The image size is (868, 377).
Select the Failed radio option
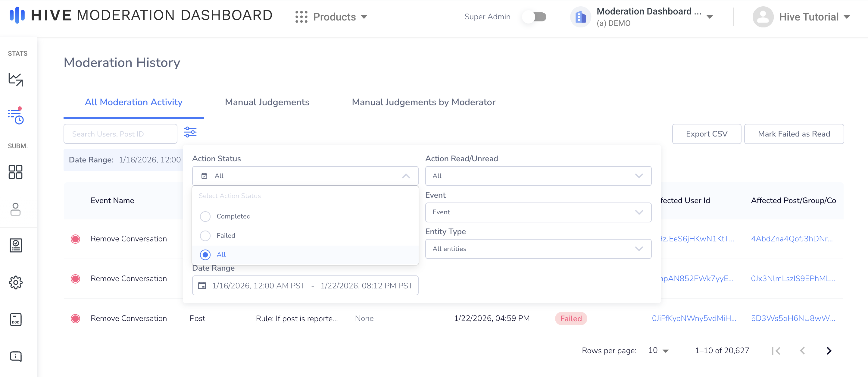[x=205, y=236]
